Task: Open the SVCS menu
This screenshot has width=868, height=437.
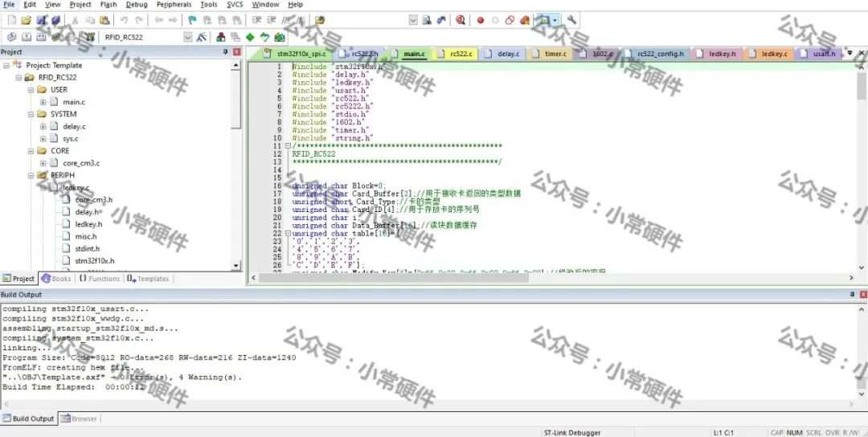Action: (235, 5)
